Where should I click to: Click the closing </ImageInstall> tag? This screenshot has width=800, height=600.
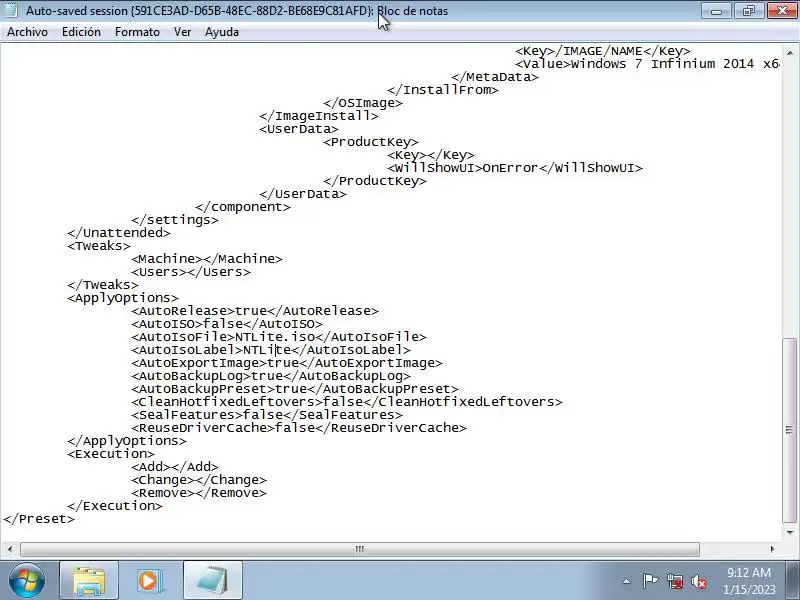[x=318, y=116]
